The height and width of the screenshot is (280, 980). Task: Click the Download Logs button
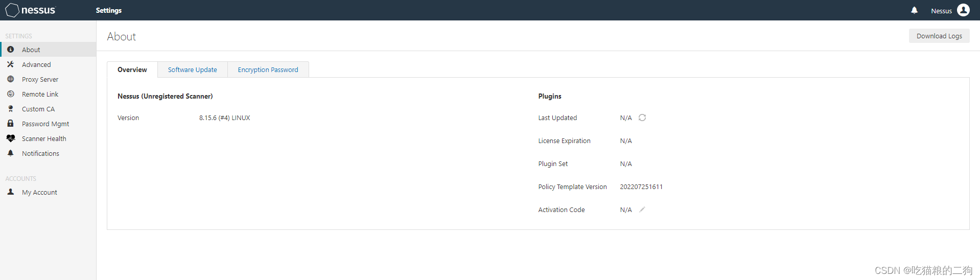(939, 36)
